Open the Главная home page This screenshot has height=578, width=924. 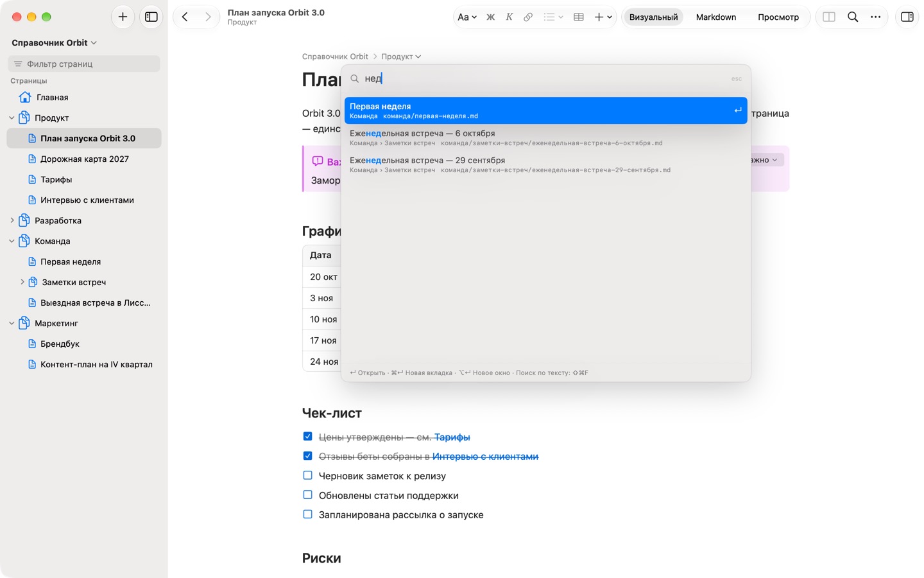[84, 98]
